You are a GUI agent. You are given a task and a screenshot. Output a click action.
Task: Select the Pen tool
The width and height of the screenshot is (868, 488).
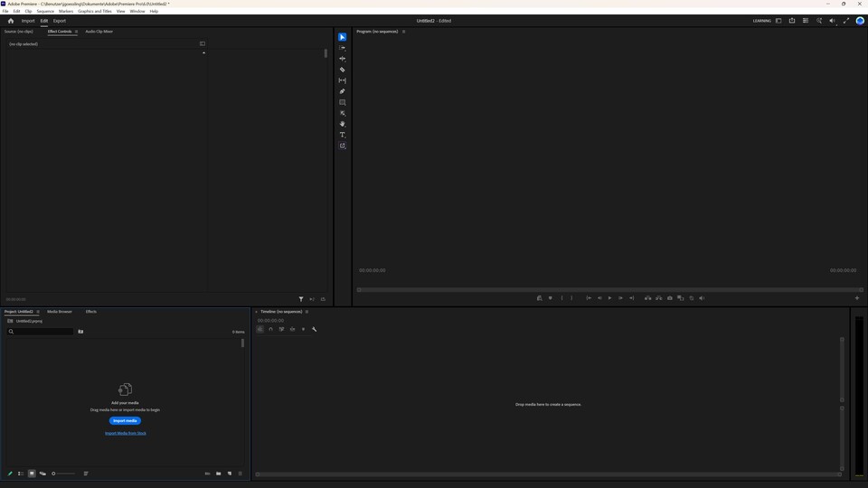[342, 91]
